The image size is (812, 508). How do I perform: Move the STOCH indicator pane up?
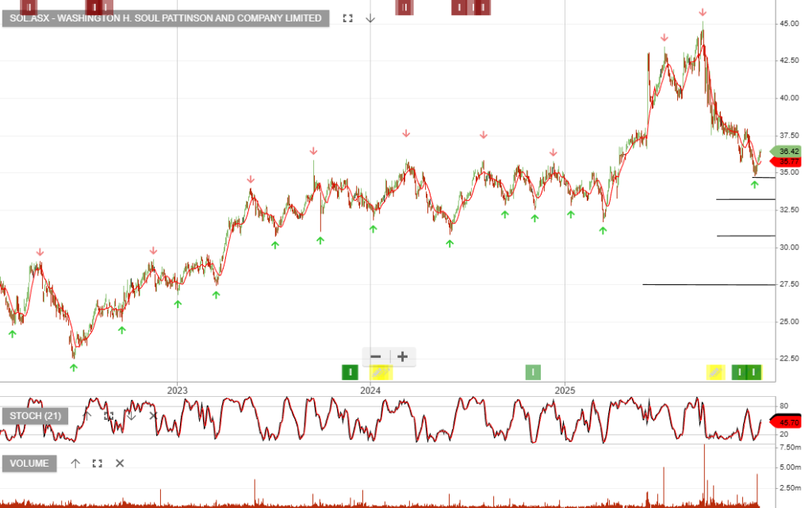(87, 416)
